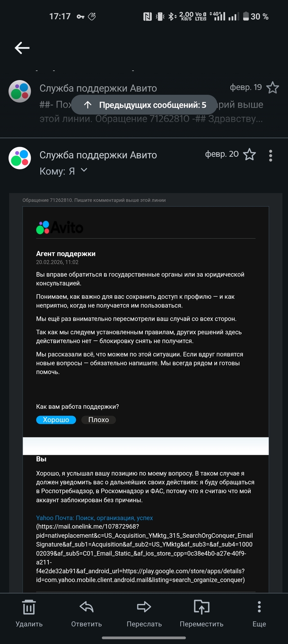Image resolution: width=288 pixels, height=644 pixels.
Task: Move the email with Переместить icon
Action: pyautogui.click(x=202, y=613)
